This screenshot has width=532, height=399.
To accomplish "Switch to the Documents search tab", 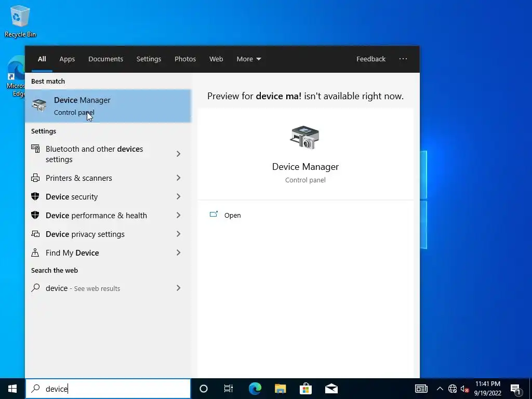I will click(x=105, y=59).
